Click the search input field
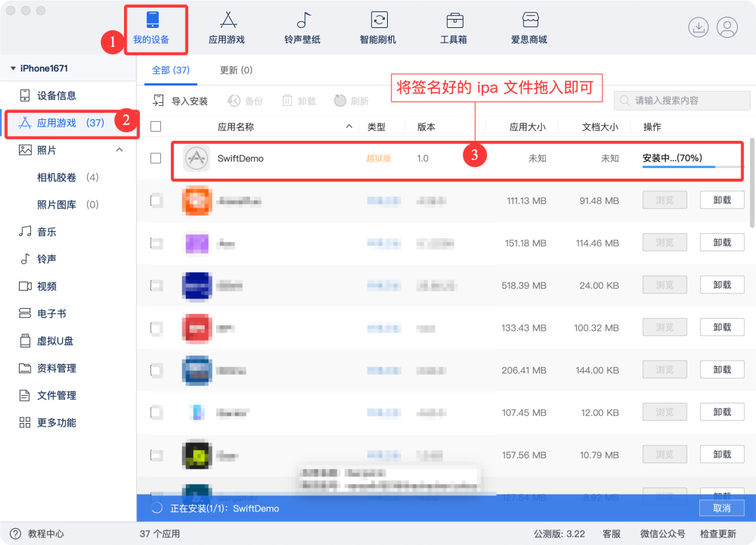Screen dimensions: 756x545 682,100
